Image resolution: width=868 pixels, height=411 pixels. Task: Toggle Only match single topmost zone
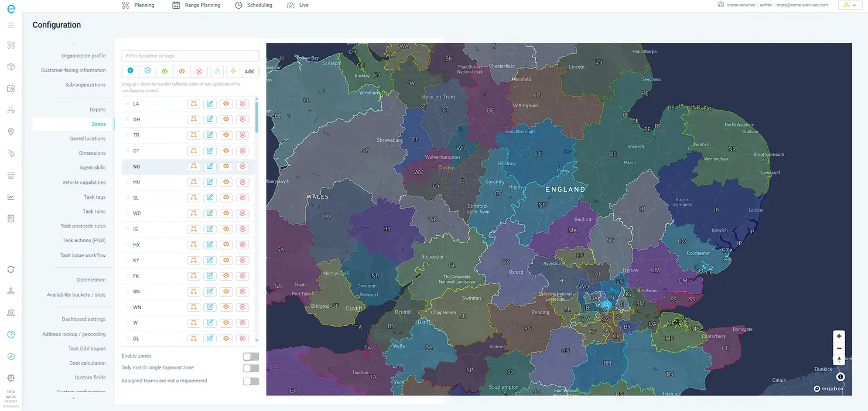tap(251, 368)
